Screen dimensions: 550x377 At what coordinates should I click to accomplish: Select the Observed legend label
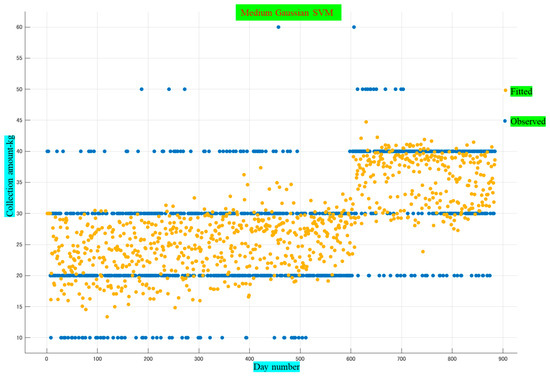tap(528, 121)
